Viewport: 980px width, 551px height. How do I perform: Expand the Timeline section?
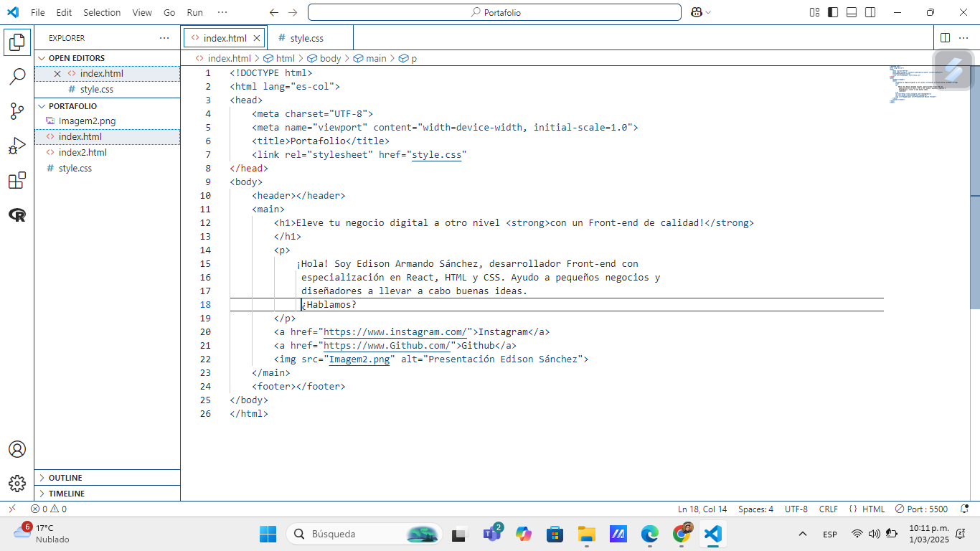66,494
